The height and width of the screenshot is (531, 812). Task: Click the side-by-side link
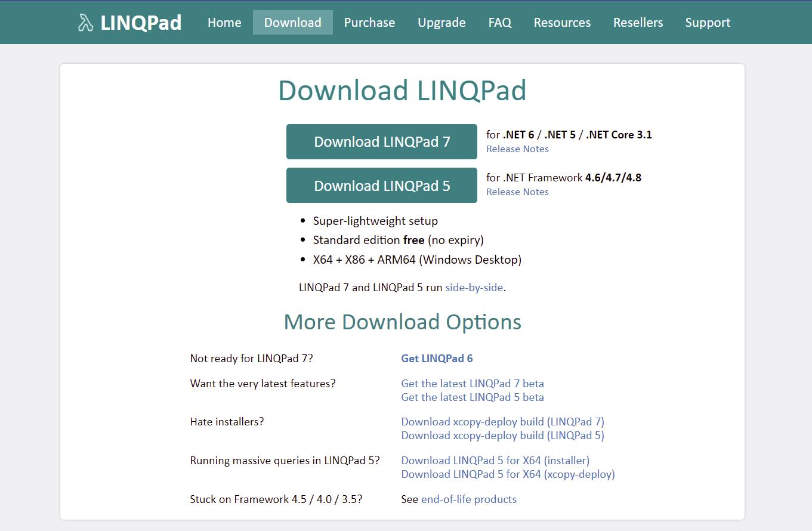click(474, 287)
